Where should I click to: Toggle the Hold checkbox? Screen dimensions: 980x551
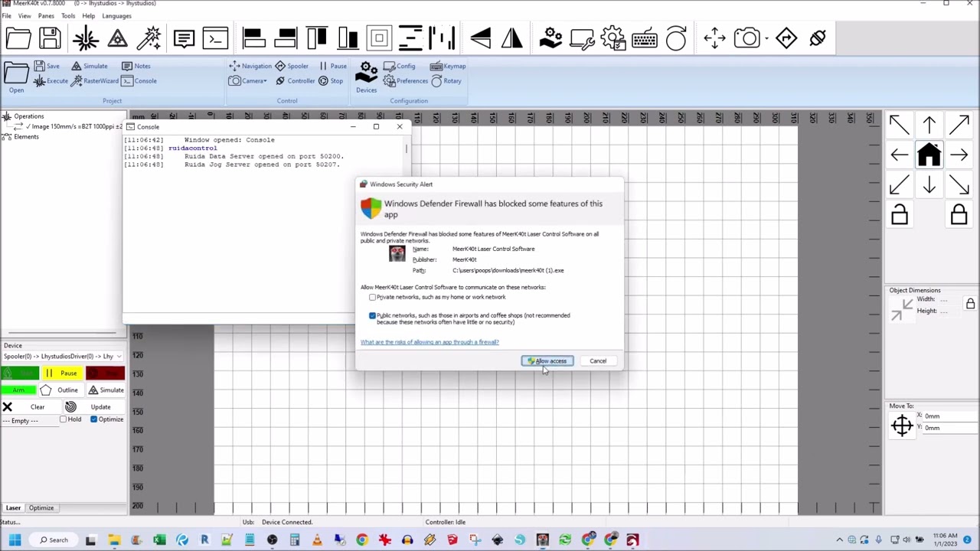pos(64,419)
